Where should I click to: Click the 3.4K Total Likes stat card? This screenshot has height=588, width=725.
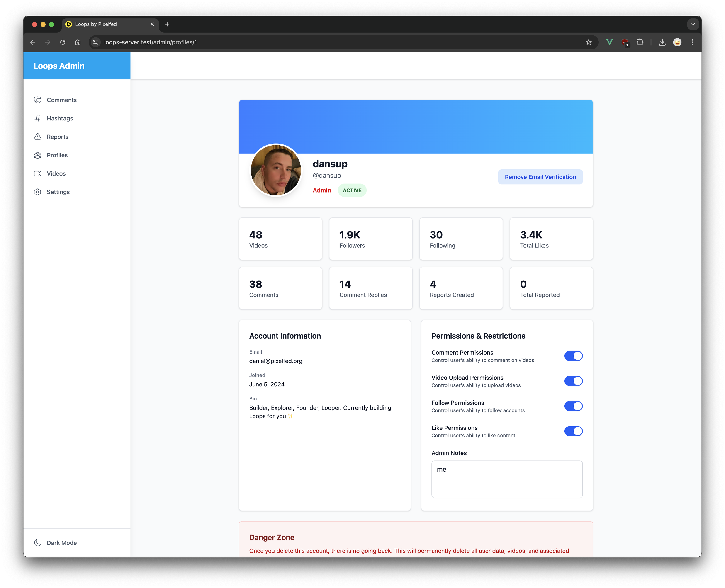point(551,239)
